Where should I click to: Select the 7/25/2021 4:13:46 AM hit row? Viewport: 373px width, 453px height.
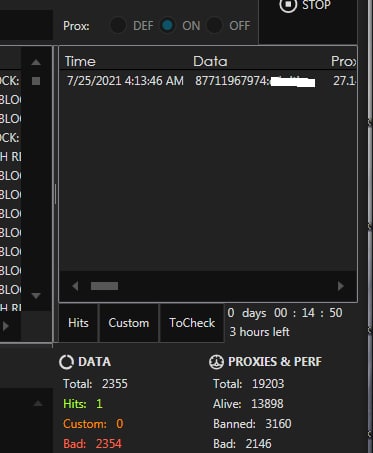coord(208,81)
